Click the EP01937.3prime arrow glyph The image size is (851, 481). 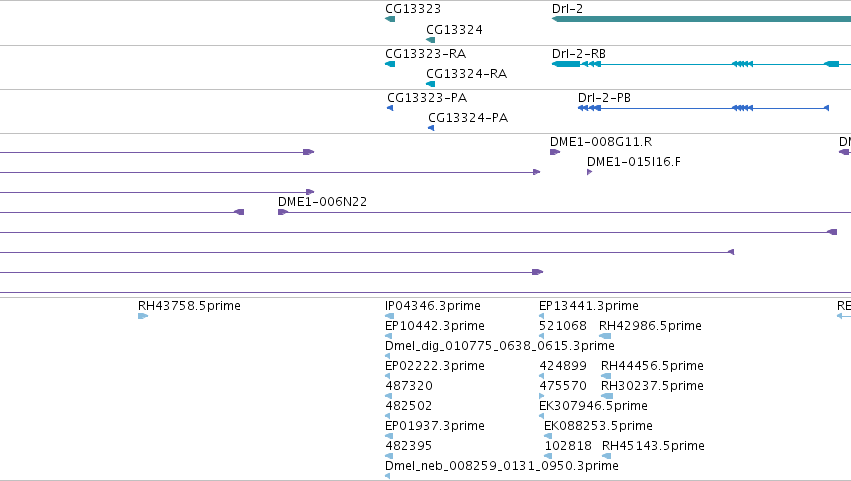click(x=389, y=436)
